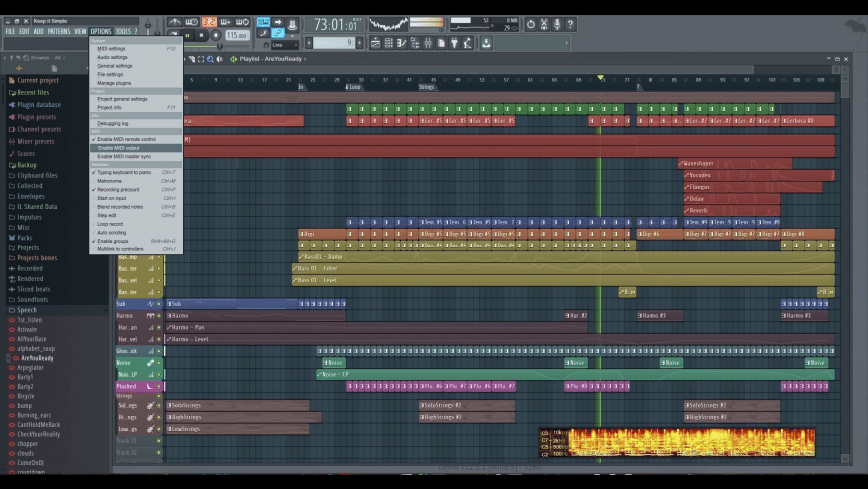
Task: Enable the Metronome option
Action: click(x=110, y=181)
